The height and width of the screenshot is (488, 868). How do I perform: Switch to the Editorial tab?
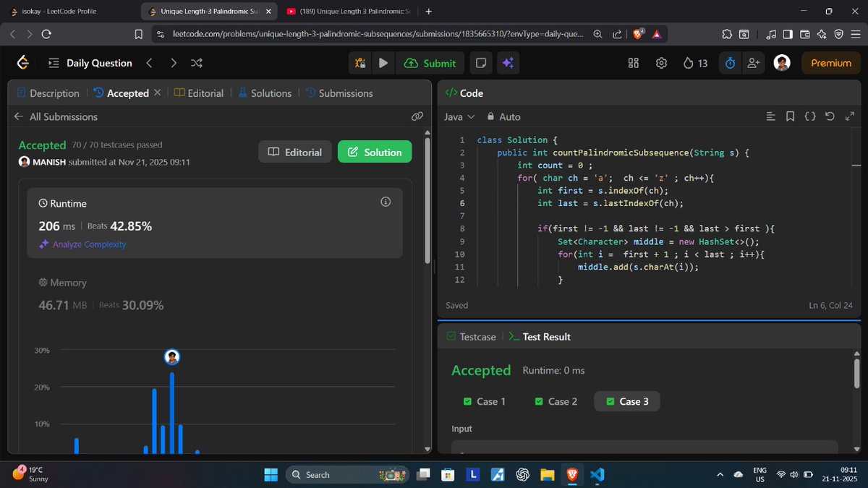pos(205,93)
